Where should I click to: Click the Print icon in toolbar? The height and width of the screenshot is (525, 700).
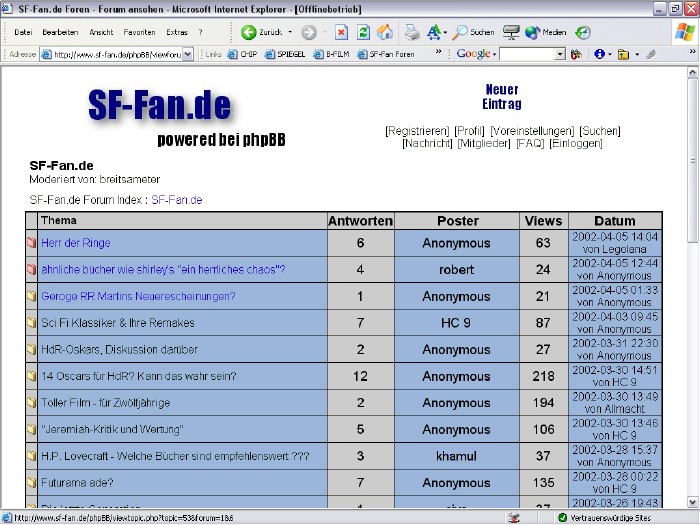(x=413, y=32)
